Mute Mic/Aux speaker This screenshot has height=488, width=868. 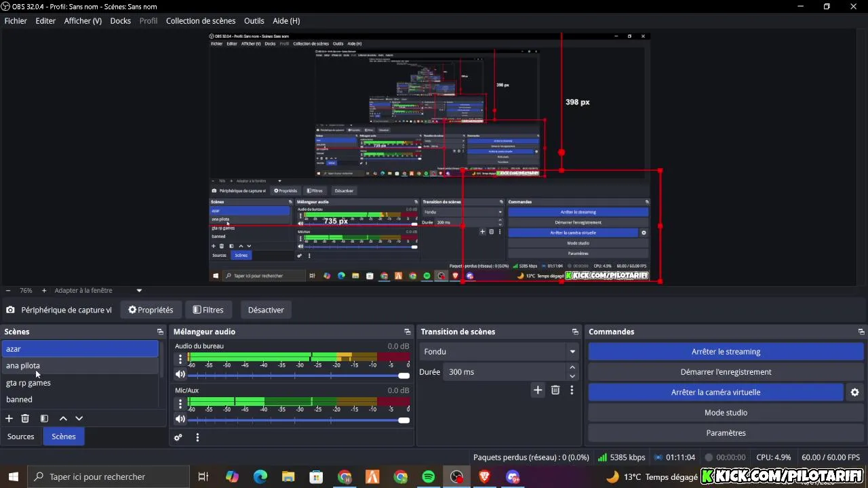click(x=180, y=420)
